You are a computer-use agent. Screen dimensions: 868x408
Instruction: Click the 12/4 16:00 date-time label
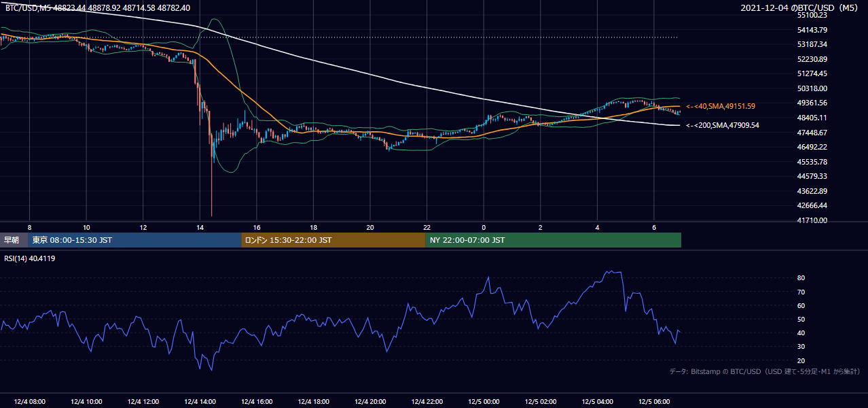(257, 402)
